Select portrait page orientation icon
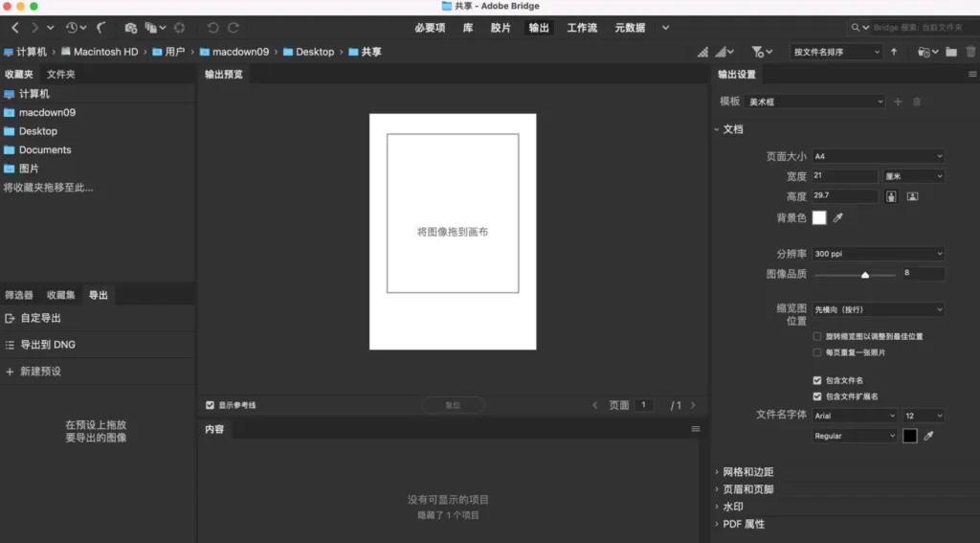The image size is (980, 543). [x=892, y=197]
